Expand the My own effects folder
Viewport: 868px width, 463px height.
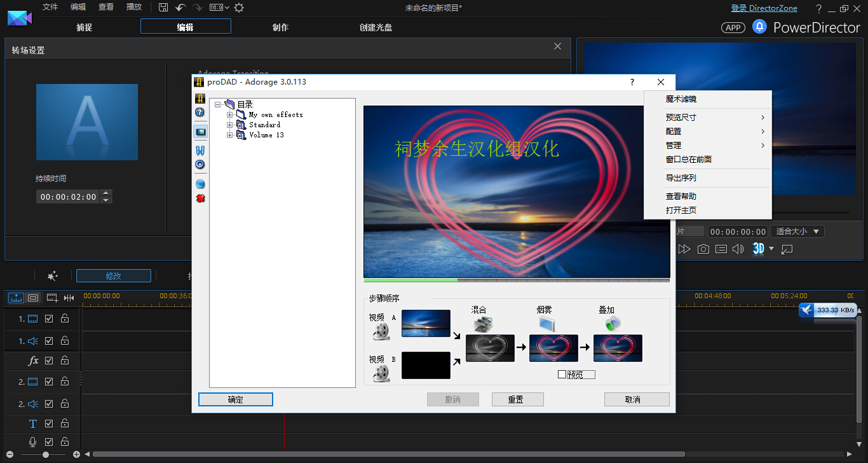(230, 114)
